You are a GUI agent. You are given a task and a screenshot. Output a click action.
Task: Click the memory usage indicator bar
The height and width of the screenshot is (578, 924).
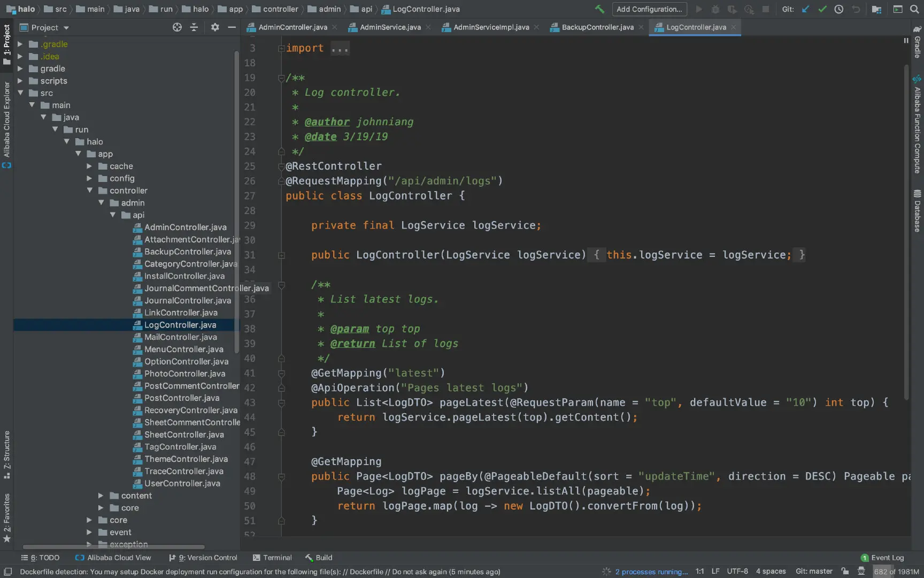tap(896, 572)
